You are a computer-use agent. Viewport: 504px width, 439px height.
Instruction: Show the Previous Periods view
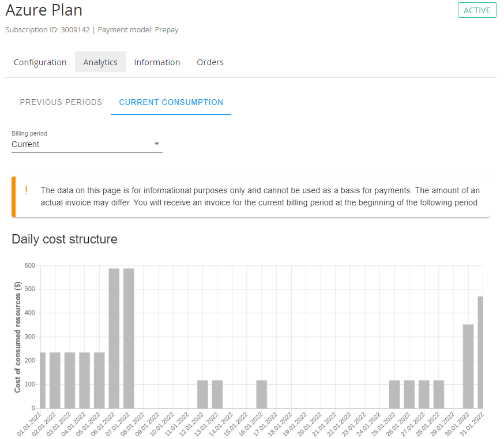[x=61, y=102]
